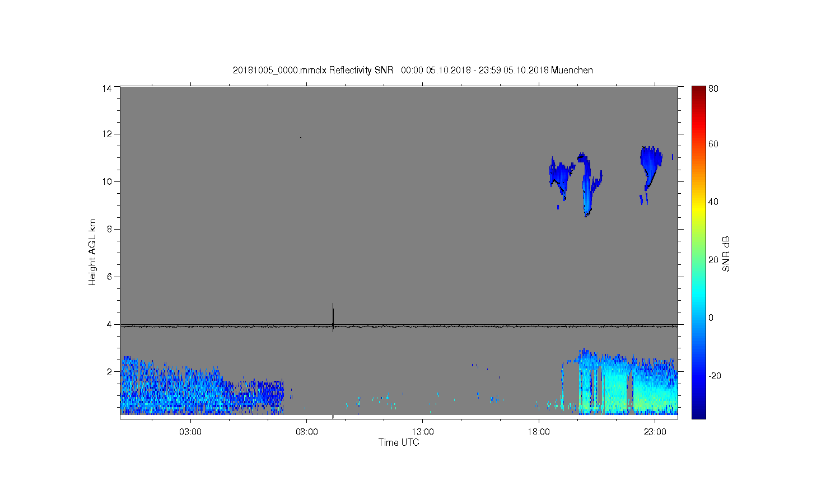
Task: Click the dark blue bottom of the colorbar
Action: pyautogui.click(x=698, y=413)
